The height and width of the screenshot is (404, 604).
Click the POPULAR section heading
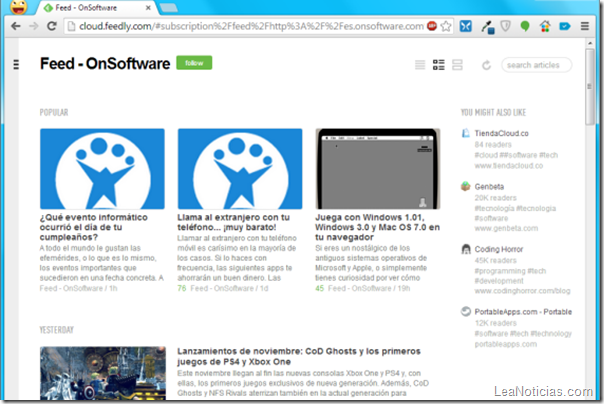tap(54, 112)
